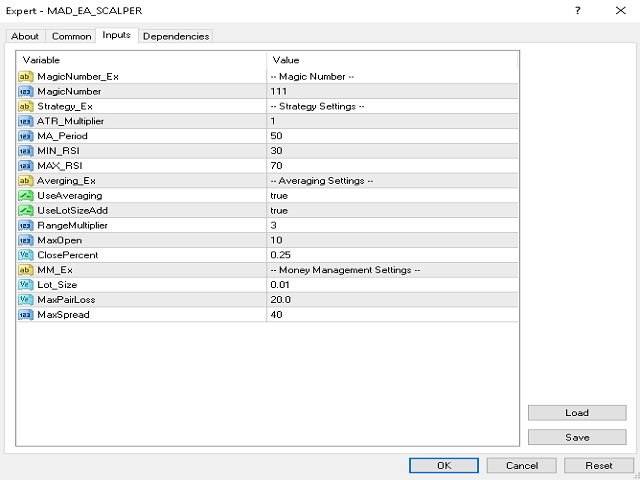The width and height of the screenshot is (640, 480).
Task: Load a preset with the Load button
Action: [x=577, y=413]
